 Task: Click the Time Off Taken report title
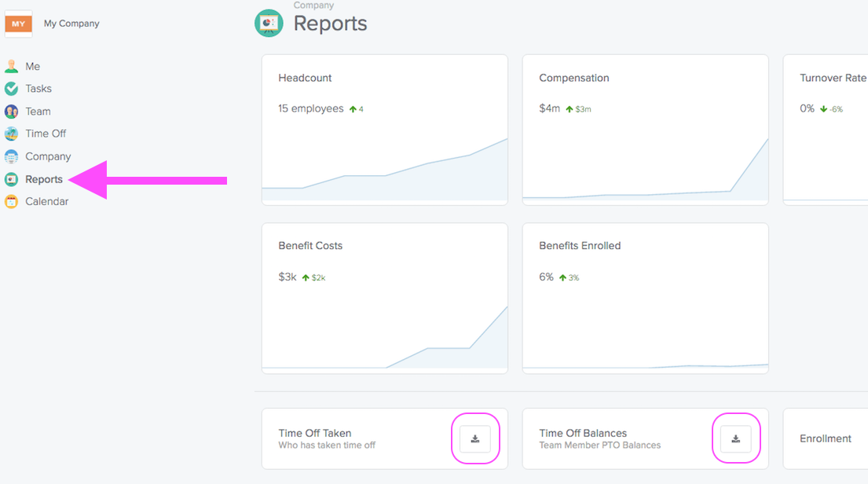pos(314,433)
